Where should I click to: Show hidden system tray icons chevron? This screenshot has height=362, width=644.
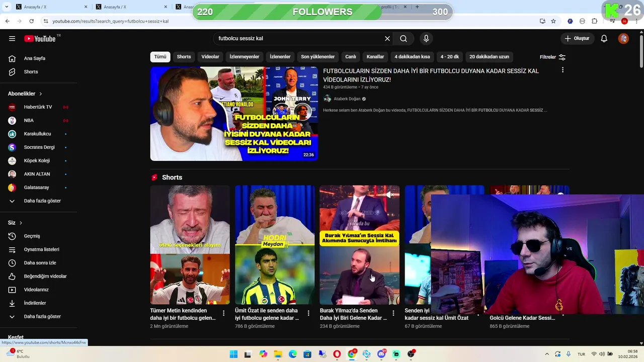tap(547, 354)
